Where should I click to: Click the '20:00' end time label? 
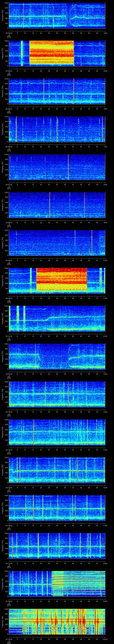tap(105, 639)
